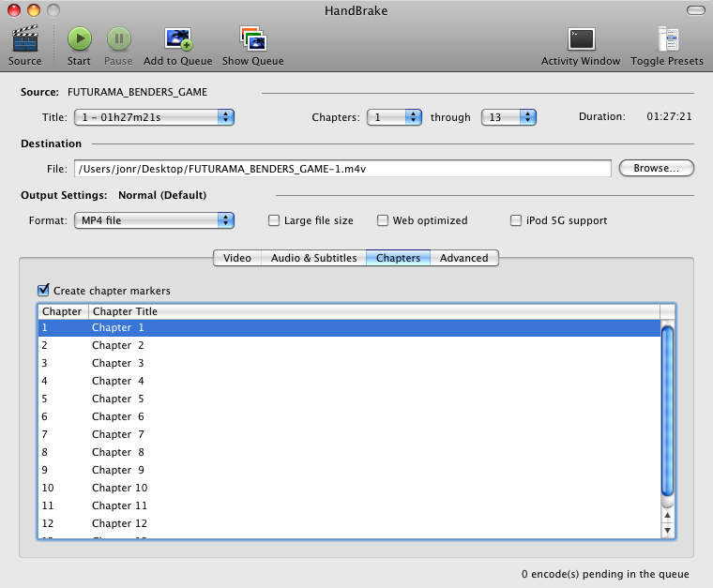The height and width of the screenshot is (588, 713).
Task: Select the row titled Chapter 4
Action: (x=349, y=381)
